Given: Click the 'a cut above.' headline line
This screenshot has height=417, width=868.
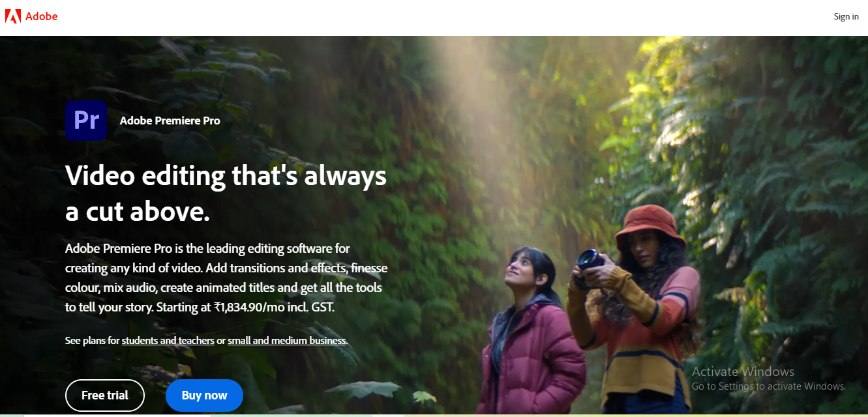Looking at the screenshot, I should tap(138, 212).
